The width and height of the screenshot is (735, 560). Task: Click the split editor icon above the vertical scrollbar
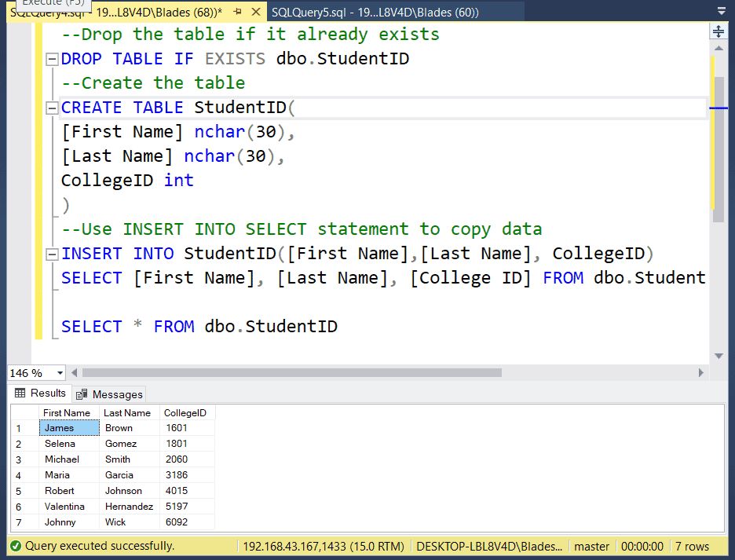[x=719, y=31]
